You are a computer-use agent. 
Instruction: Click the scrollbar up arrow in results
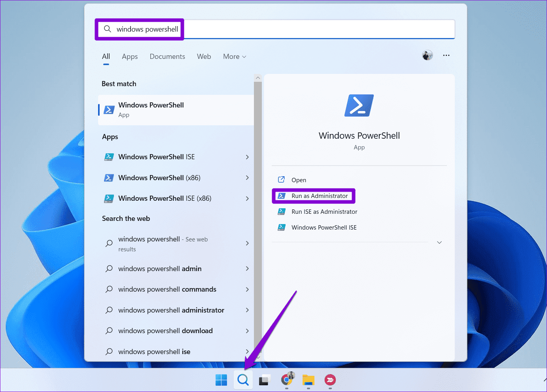pos(258,78)
